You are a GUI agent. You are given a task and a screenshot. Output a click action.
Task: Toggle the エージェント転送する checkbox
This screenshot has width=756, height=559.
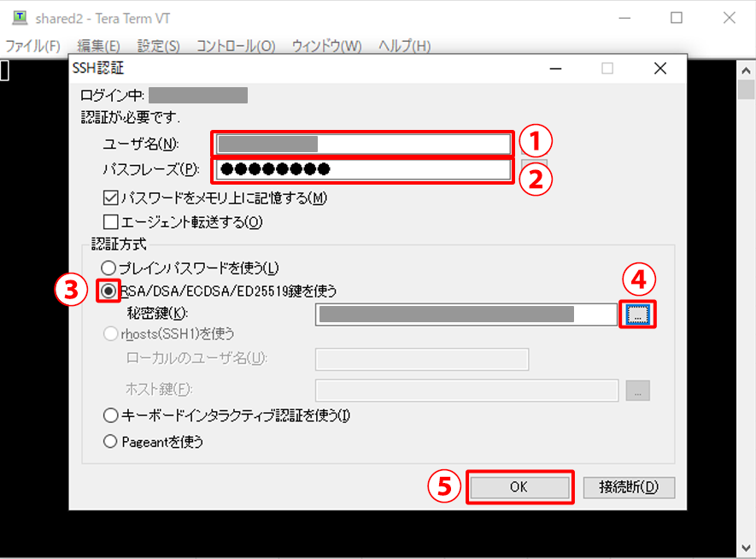(x=110, y=222)
